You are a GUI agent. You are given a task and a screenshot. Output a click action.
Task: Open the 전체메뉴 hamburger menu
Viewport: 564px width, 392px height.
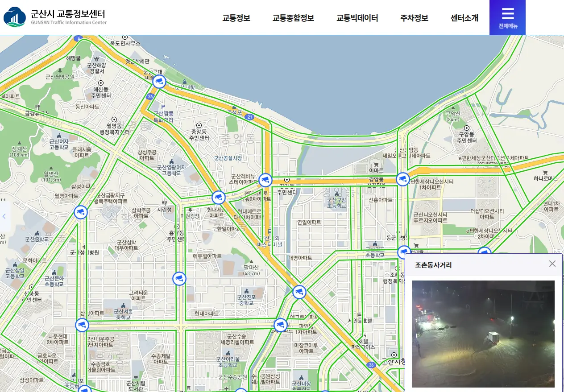click(x=507, y=17)
